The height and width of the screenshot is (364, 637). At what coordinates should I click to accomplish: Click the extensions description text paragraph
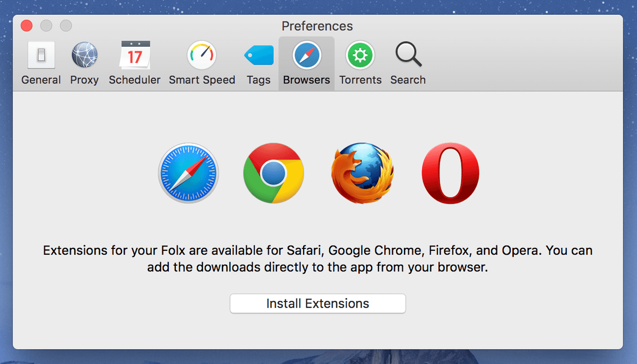pyautogui.click(x=317, y=258)
